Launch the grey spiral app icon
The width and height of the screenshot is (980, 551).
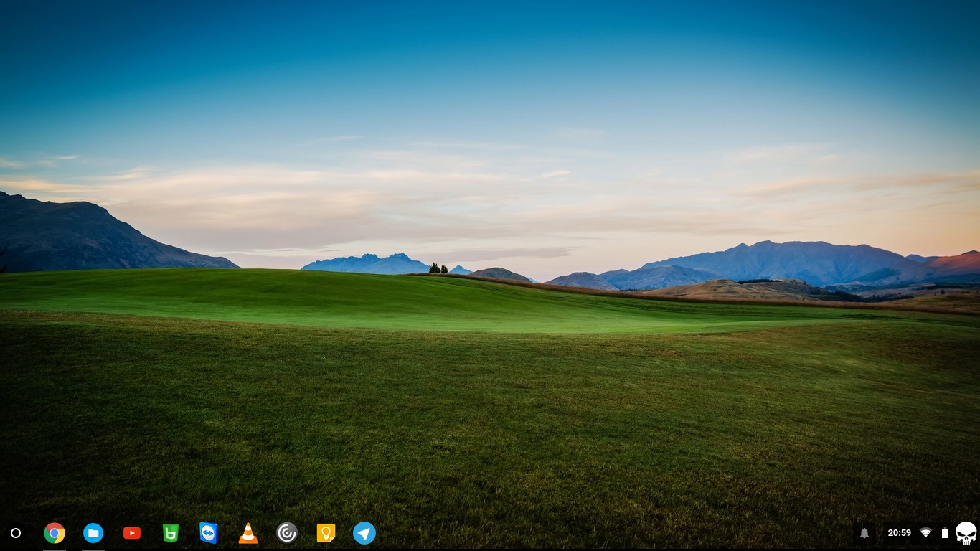click(x=287, y=533)
